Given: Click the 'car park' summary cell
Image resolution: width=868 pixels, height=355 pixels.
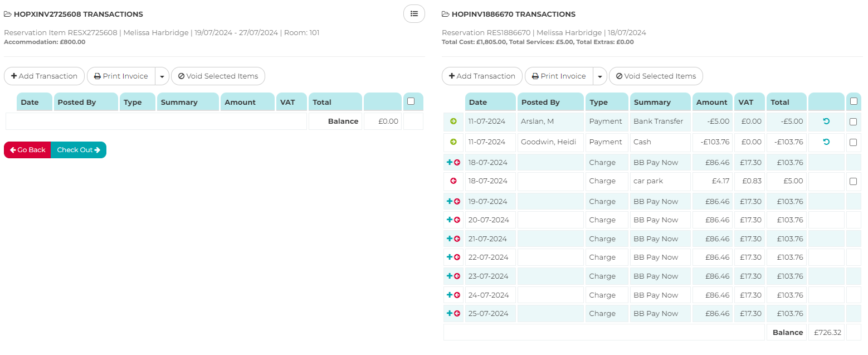Looking at the screenshot, I should pyautogui.click(x=660, y=181).
